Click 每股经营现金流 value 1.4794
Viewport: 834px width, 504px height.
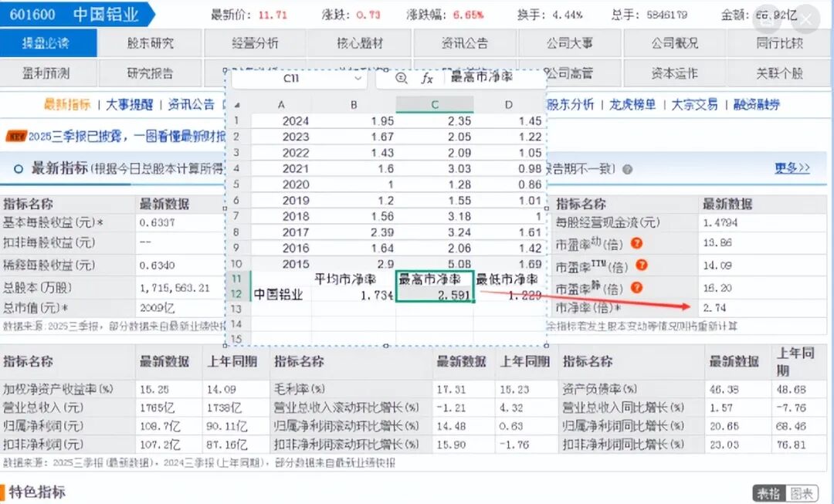click(720, 223)
